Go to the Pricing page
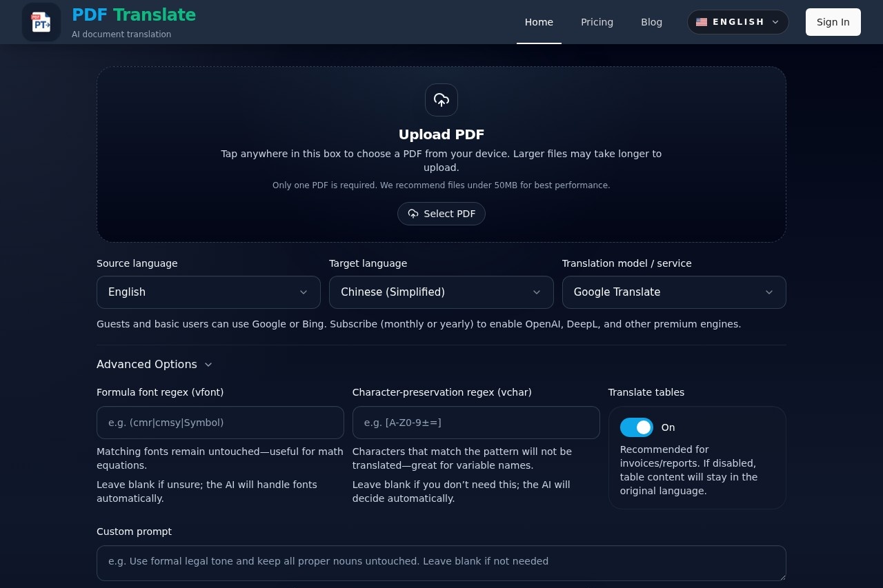Viewport: 883px width, 588px height. click(597, 22)
